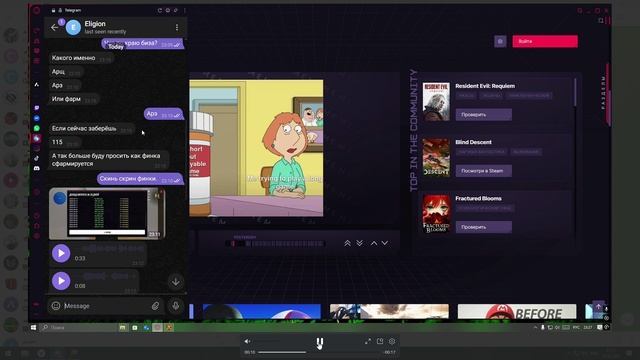
Task: Open Twitch in the browser sidebar
Action: click(37, 108)
